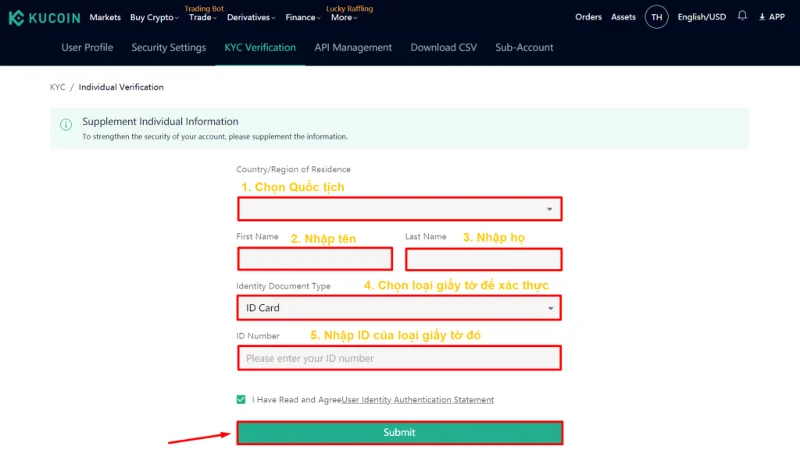Open the notification bell
Viewport: 800px width, 453px height.
pos(742,16)
